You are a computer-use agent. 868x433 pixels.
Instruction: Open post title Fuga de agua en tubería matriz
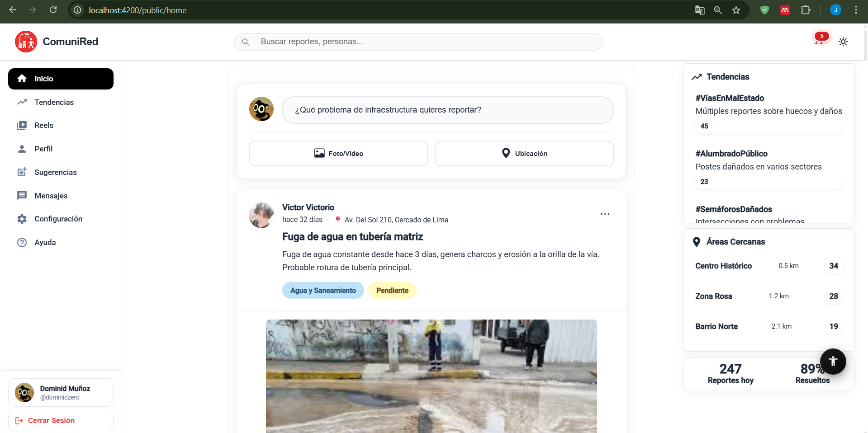pyautogui.click(x=352, y=237)
